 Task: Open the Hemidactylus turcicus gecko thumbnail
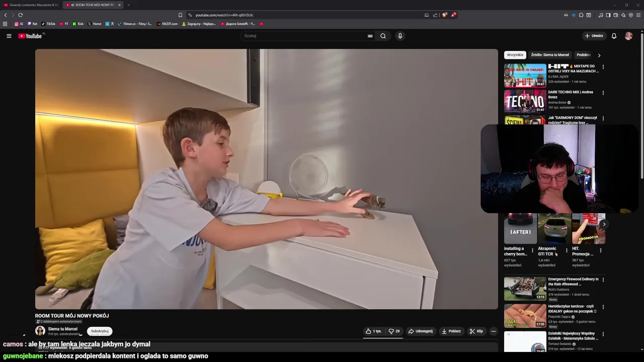525,316
